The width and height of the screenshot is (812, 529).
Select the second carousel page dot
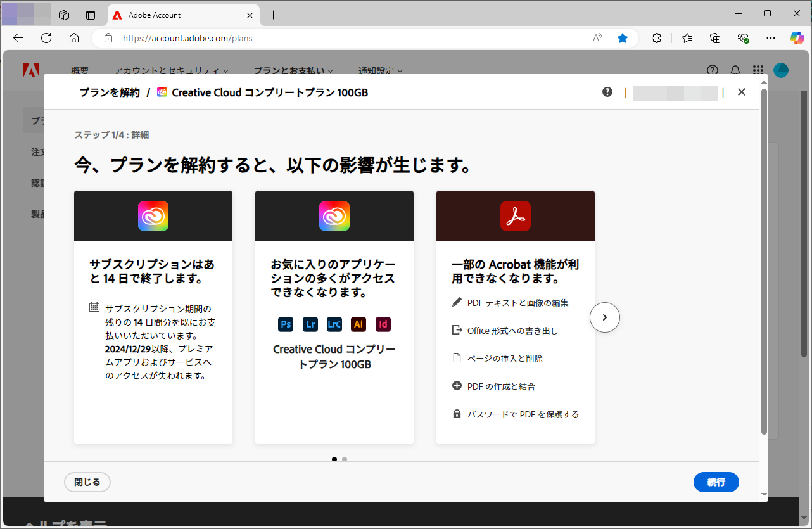click(x=345, y=459)
